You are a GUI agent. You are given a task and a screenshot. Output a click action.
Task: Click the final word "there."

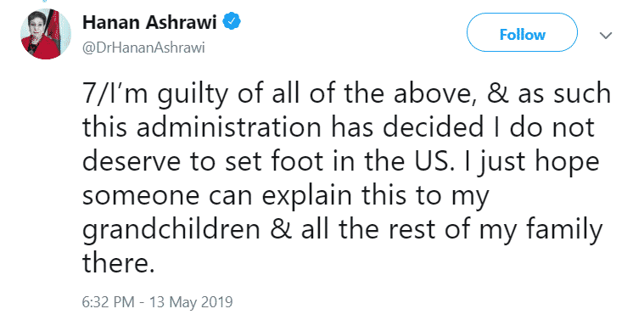coord(118,264)
